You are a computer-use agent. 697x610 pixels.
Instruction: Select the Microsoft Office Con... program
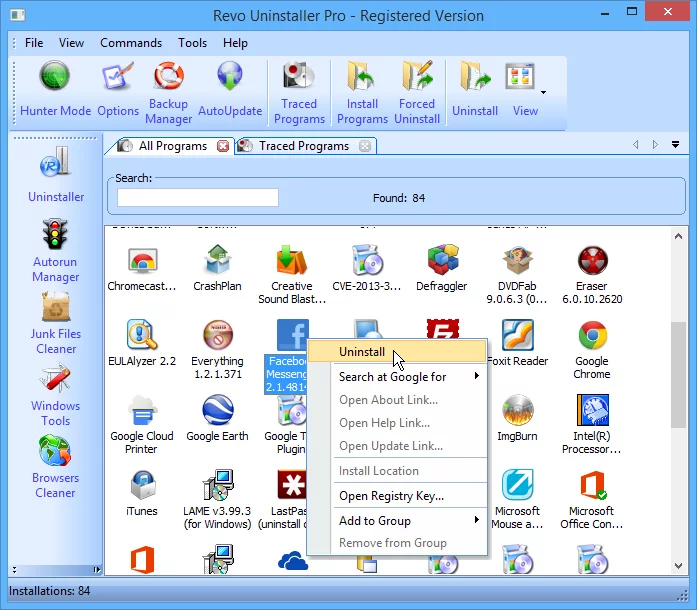click(x=592, y=499)
